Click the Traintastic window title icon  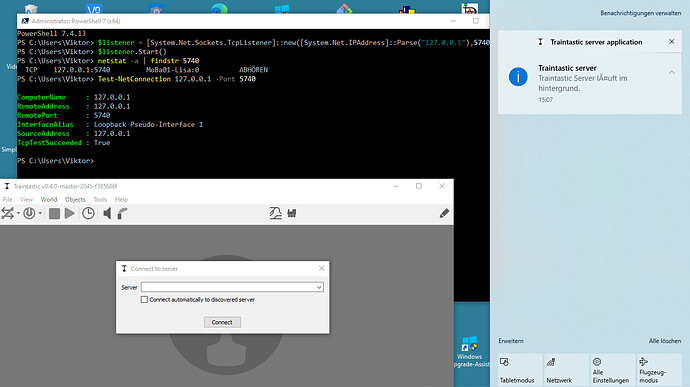pyautogui.click(x=7, y=186)
